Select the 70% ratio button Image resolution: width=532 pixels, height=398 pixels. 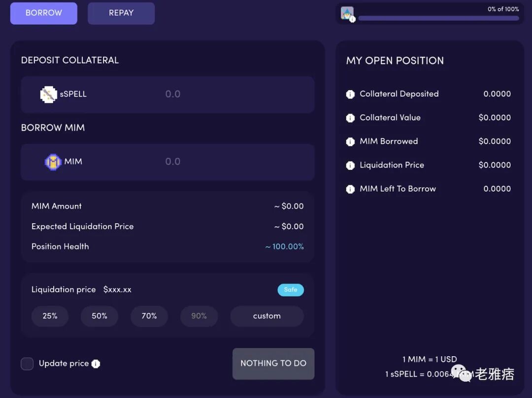click(x=149, y=316)
